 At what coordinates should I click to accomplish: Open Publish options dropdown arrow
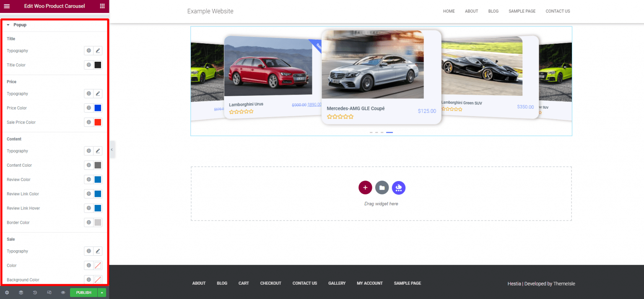[101, 292]
